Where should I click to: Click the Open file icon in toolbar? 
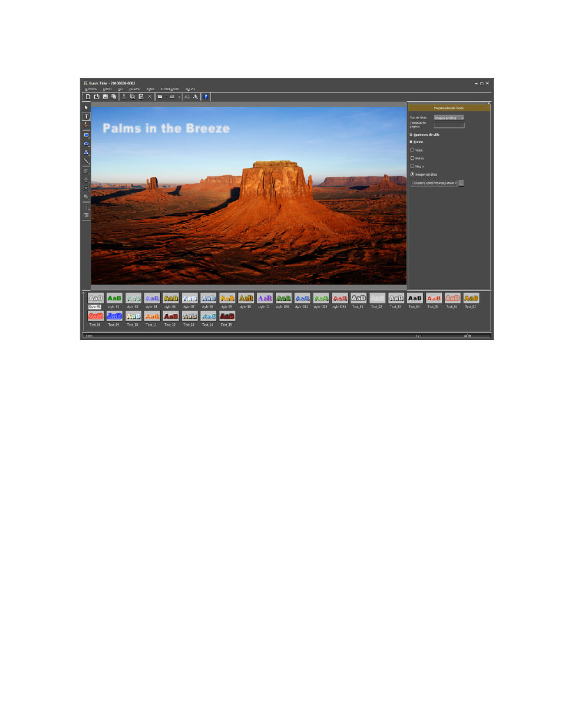click(97, 97)
